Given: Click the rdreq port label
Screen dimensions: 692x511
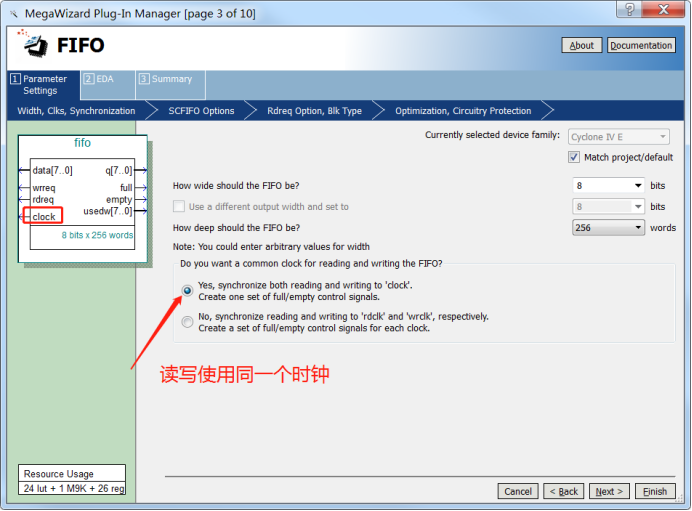Looking at the screenshot, I should tap(43, 199).
